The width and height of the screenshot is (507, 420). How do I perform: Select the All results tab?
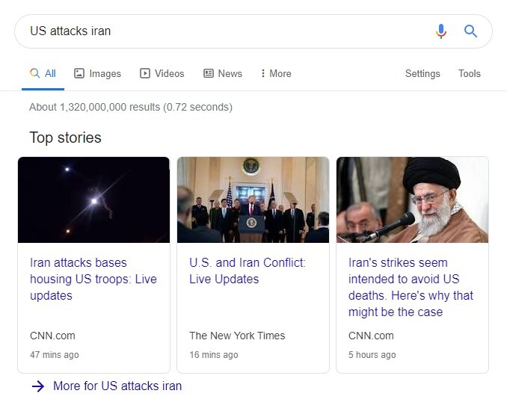click(43, 73)
